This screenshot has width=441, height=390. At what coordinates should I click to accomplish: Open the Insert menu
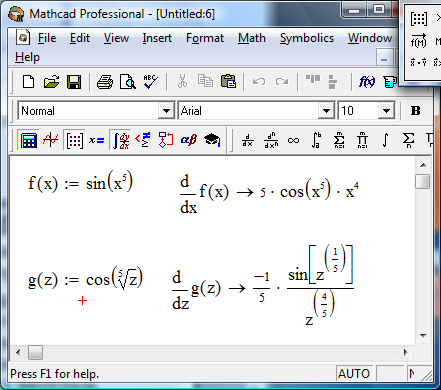pyautogui.click(x=157, y=38)
